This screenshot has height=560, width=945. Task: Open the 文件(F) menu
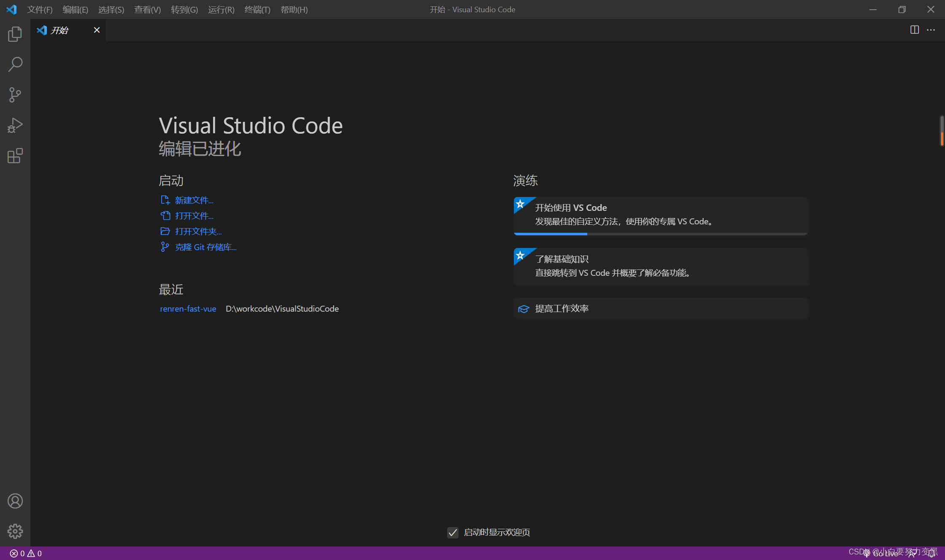40,9
